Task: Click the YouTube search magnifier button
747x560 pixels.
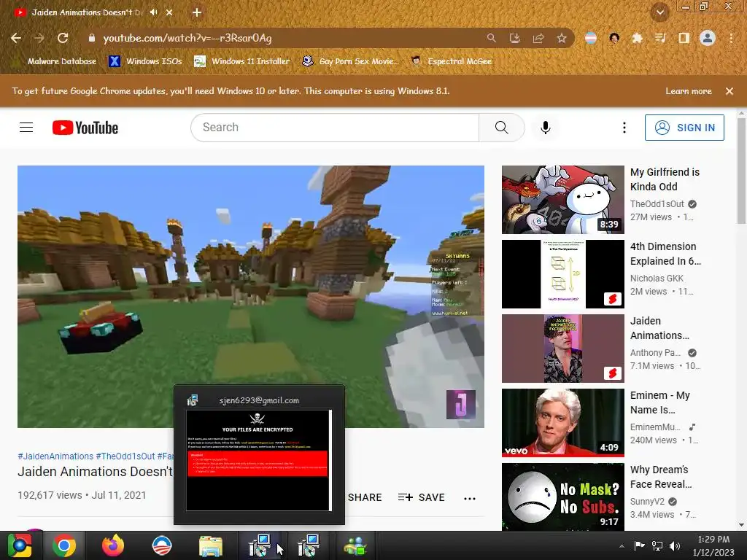Action: pos(502,127)
